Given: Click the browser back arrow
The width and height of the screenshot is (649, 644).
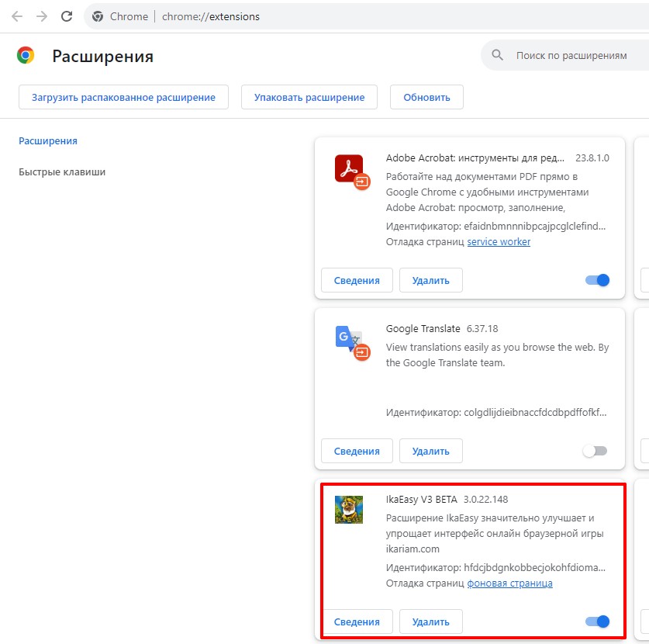Looking at the screenshot, I should click(17, 16).
